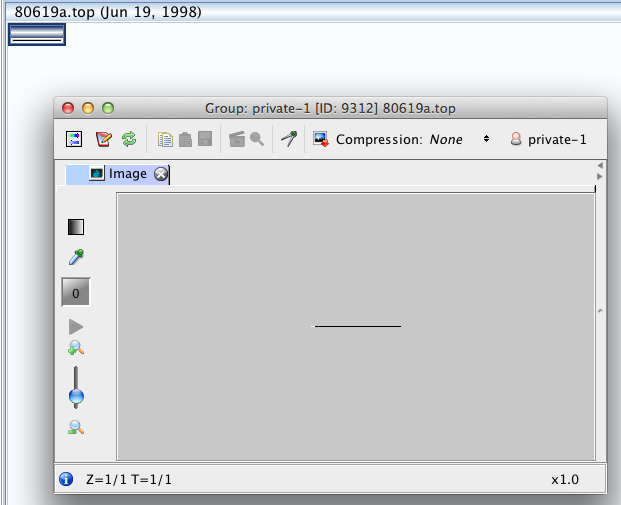This screenshot has height=505, width=621.
Task: Maximize the viewer window with green button
Action: (108, 108)
